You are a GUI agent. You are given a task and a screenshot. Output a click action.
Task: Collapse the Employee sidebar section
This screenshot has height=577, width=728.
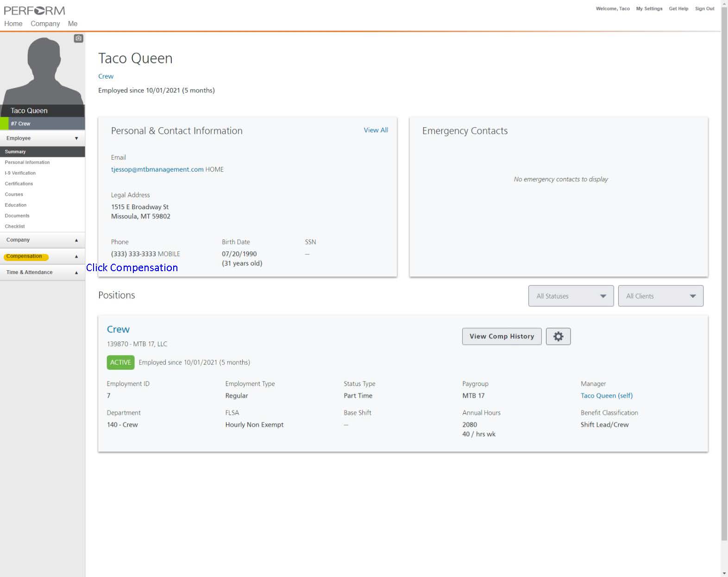[42, 138]
